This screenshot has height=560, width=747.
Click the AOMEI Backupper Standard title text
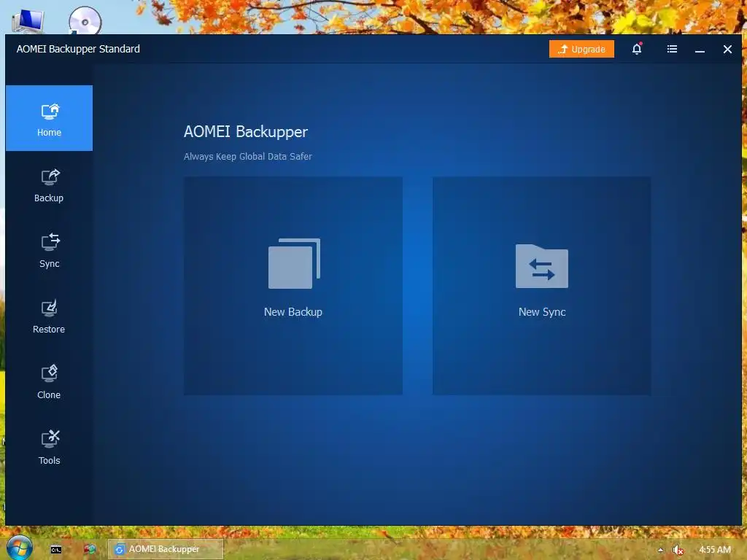(78, 49)
